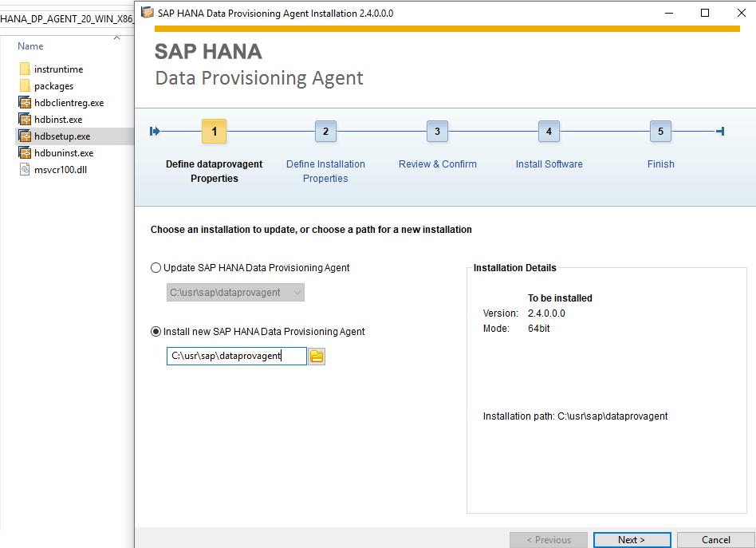Image resolution: width=756 pixels, height=548 pixels.
Task: Maximize the installer window
Action: 705,13
